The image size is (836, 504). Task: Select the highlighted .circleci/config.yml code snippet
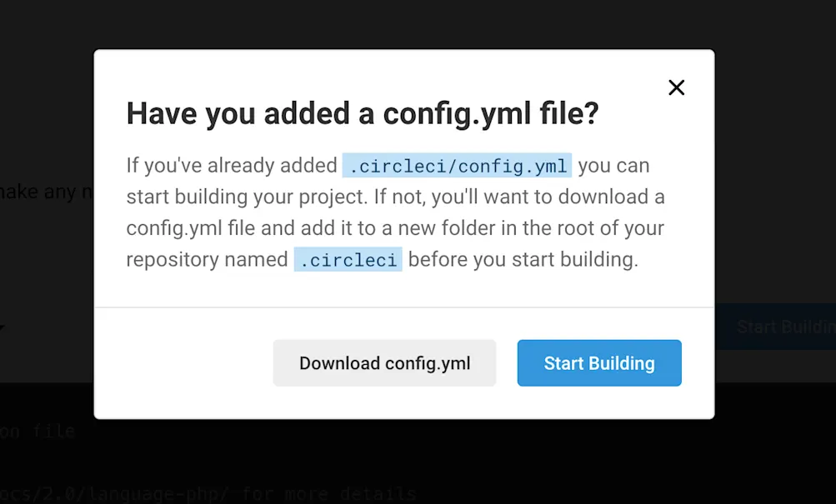click(457, 165)
